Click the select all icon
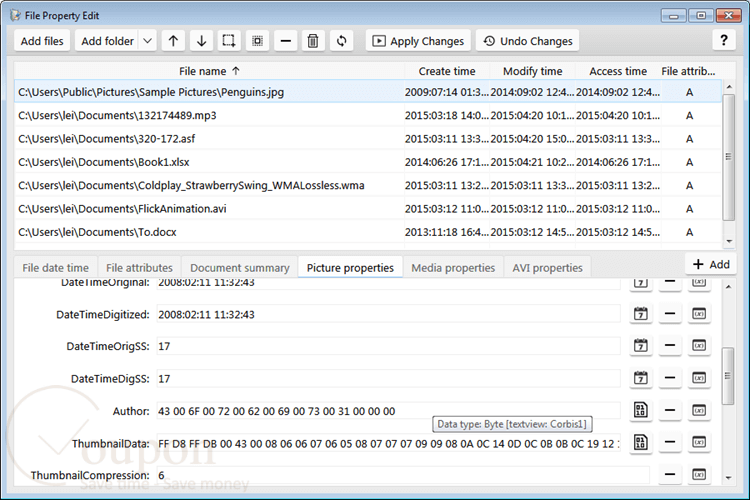The height and width of the screenshot is (500, 750). 229,41
